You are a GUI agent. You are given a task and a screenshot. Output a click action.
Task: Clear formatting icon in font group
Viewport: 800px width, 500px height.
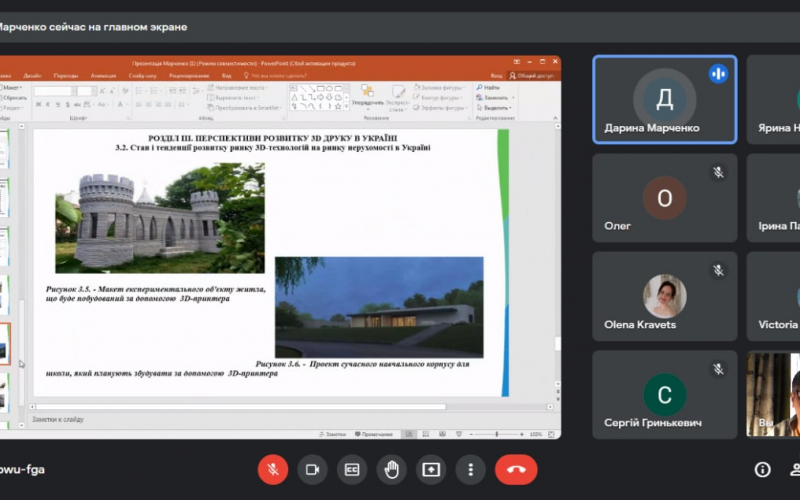click(126, 91)
